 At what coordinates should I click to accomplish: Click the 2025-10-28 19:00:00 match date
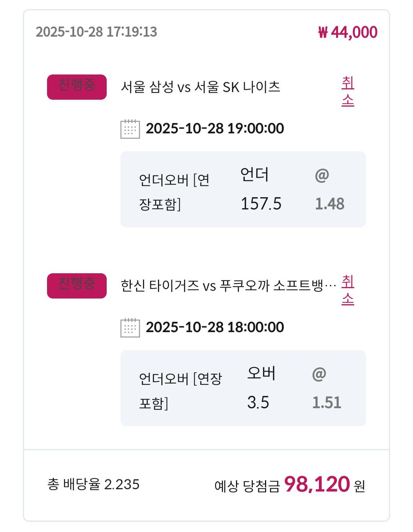coord(215,128)
